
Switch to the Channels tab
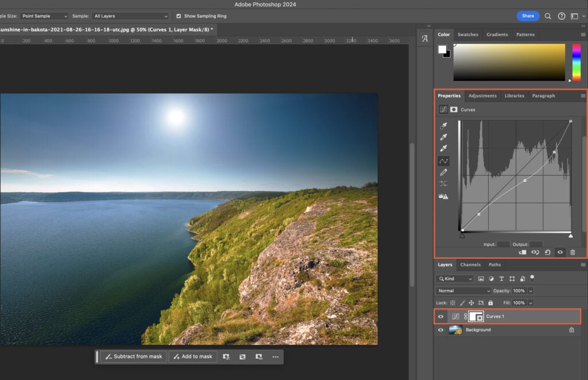coord(471,265)
